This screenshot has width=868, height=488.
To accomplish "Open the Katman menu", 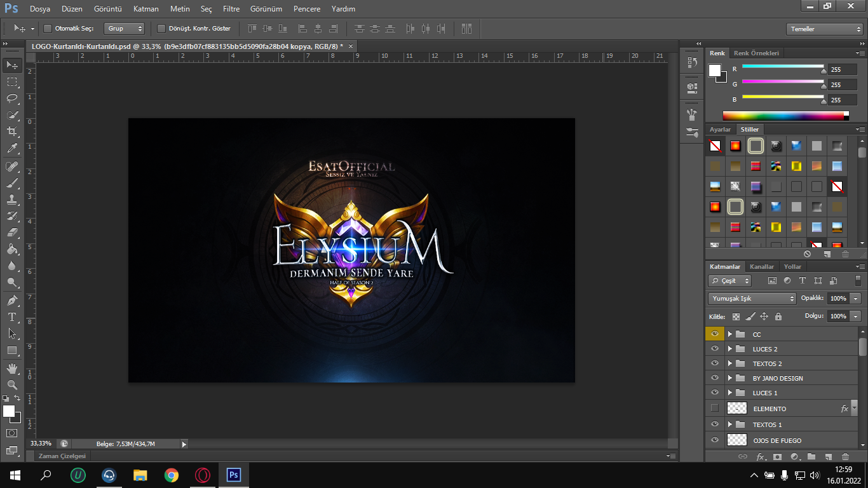I will 146,9.
